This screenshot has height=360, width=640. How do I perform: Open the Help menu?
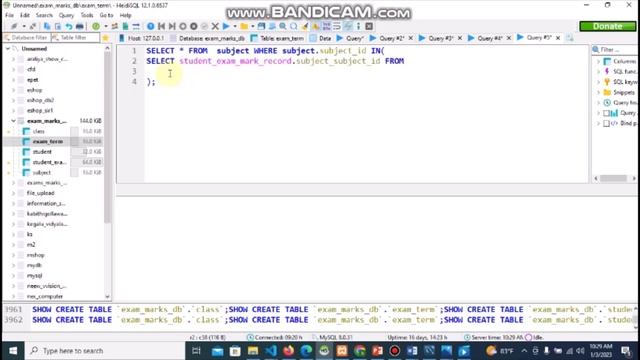coord(126,15)
